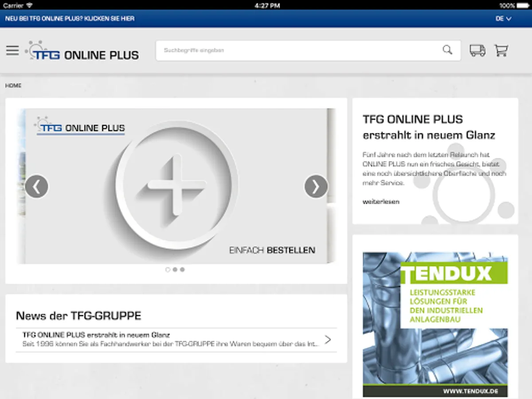This screenshot has height=399, width=532.
Task: Open news 'TFG ONLINE PLUS erstrahlt in neuem Glanz'
Action: click(176, 340)
